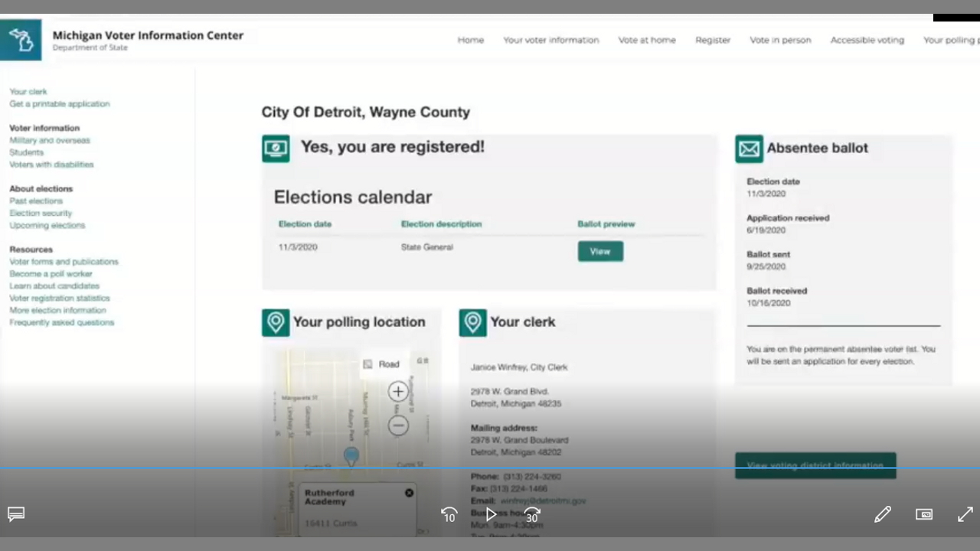Expand the video to fullscreen
The height and width of the screenshot is (551, 980).
[965, 514]
